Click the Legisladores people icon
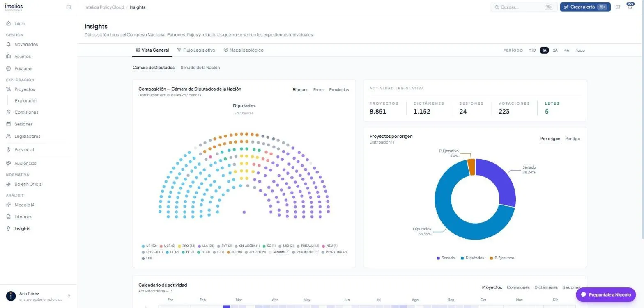The image size is (644, 308). (9, 136)
